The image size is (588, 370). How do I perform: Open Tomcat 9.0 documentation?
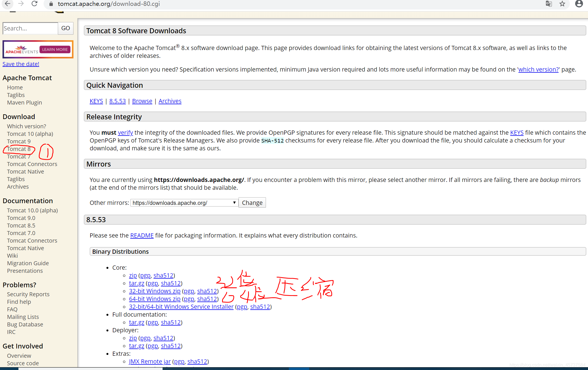21,218
